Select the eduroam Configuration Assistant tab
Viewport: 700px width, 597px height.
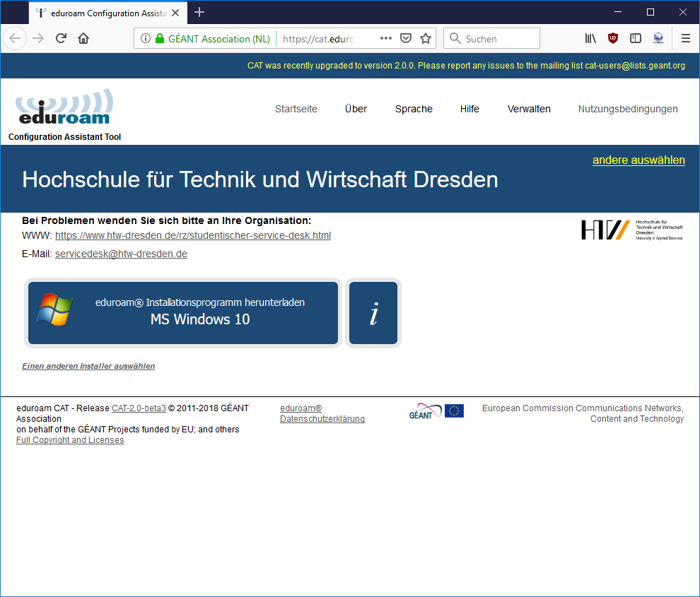pyautogui.click(x=108, y=13)
